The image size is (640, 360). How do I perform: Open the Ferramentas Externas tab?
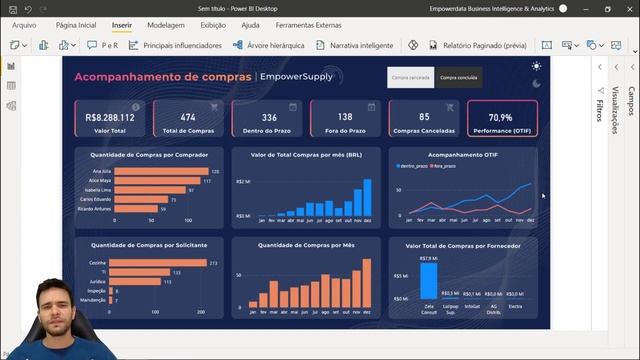point(309,25)
